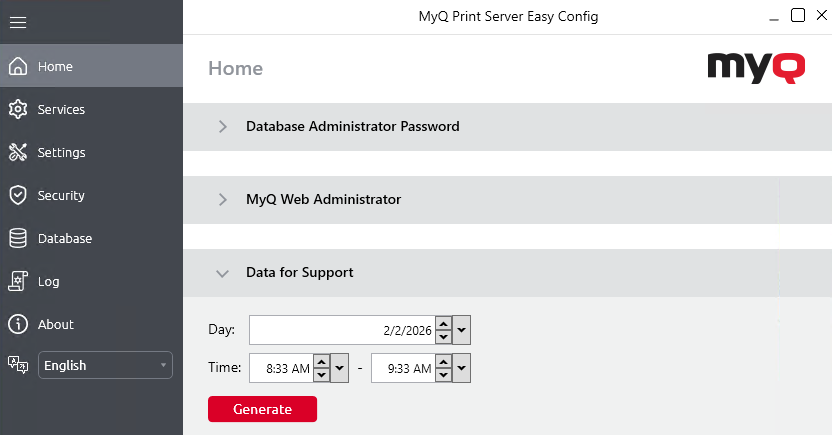Click the Home house icon
Image resolution: width=832 pixels, height=435 pixels.
click(17, 67)
